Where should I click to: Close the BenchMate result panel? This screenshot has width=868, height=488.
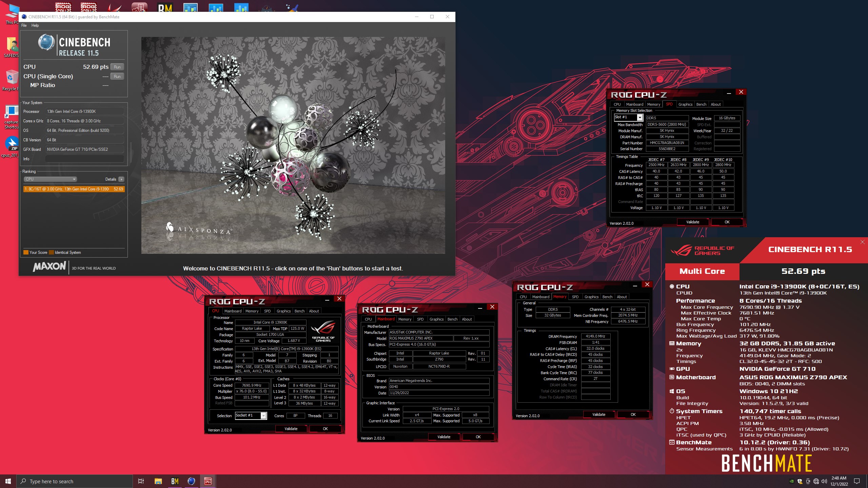click(863, 242)
